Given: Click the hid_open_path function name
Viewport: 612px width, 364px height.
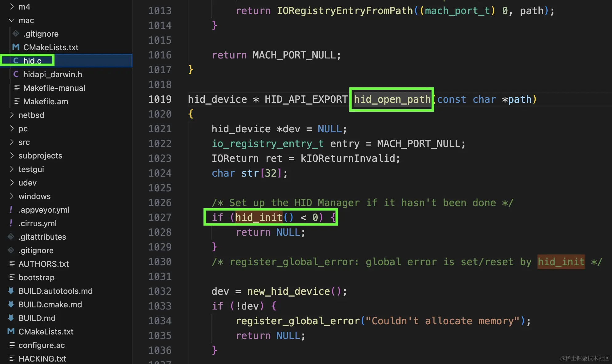Looking at the screenshot, I should 392,99.
